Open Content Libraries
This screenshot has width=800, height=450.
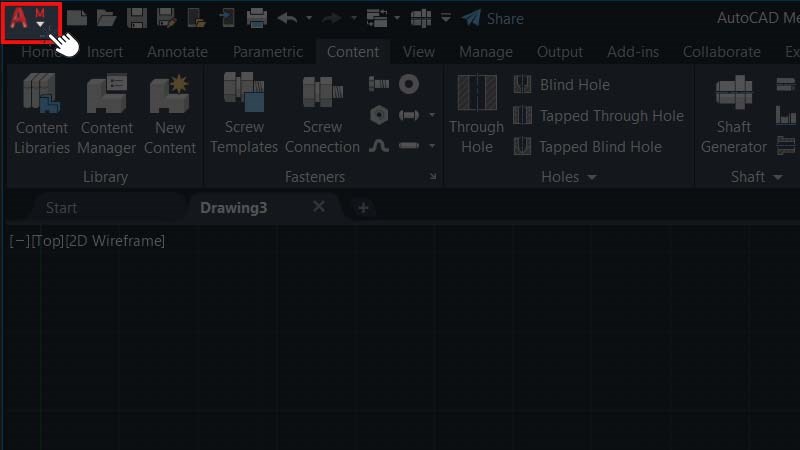42,114
